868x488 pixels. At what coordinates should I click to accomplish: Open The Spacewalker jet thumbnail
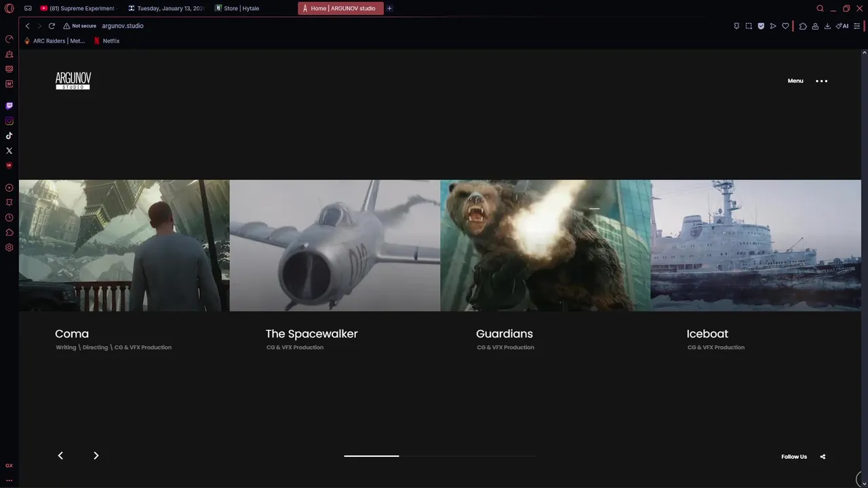click(x=335, y=245)
